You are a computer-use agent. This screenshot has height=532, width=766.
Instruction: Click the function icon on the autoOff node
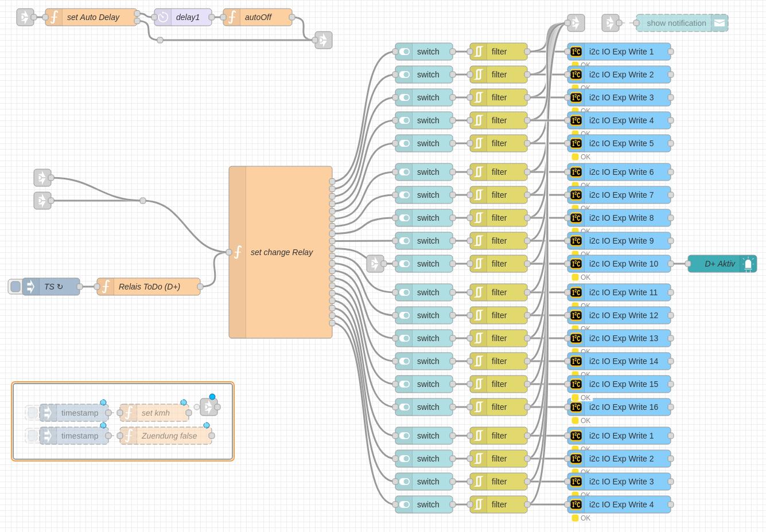coord(232,17)
